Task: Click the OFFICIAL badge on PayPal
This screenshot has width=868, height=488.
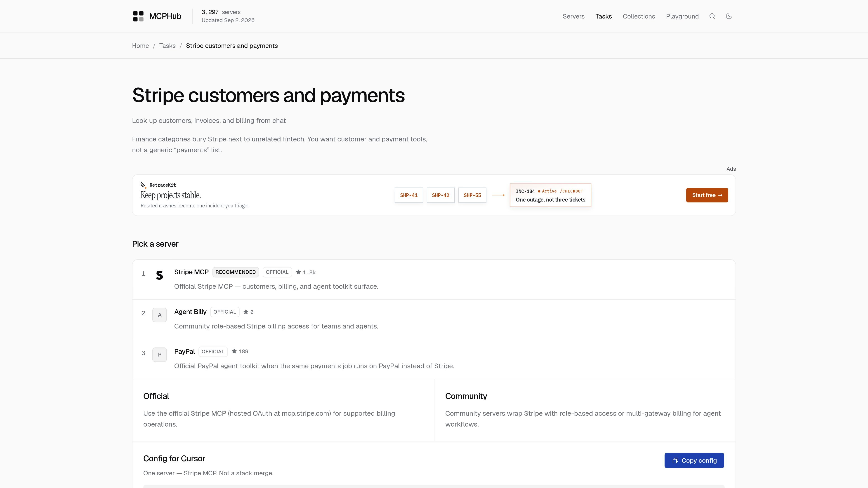Action: (213, 352)
